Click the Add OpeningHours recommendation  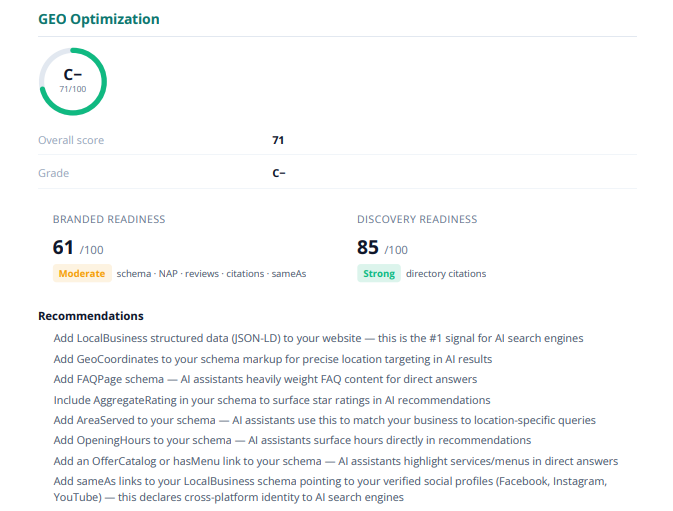point(292,440)
